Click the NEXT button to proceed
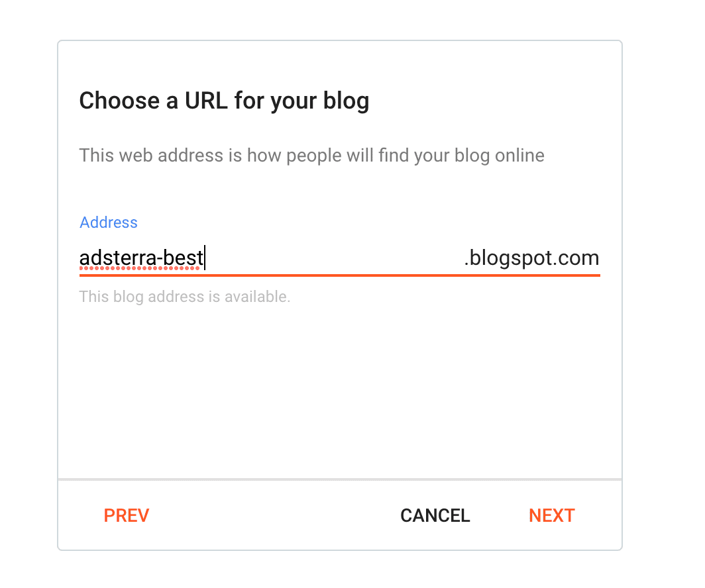 [x=551, y=515]
